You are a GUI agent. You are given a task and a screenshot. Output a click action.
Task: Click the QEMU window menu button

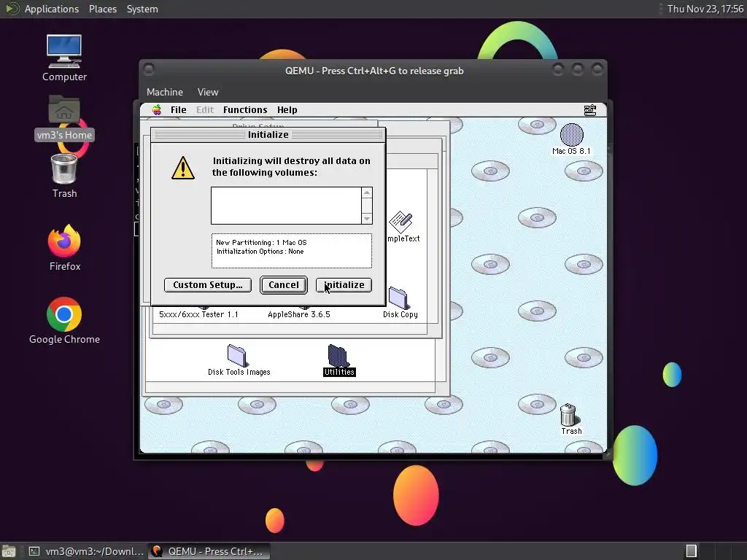click(x=149, y=70)
